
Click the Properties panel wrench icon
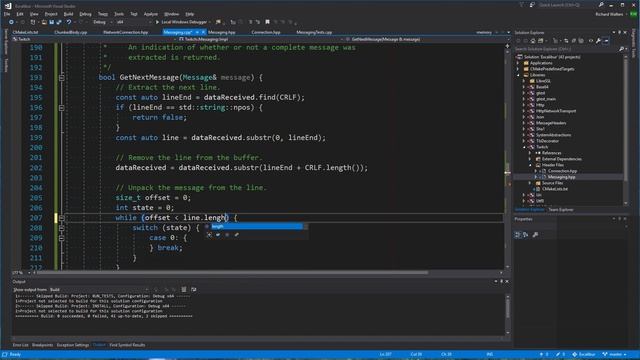click(535, 235)
